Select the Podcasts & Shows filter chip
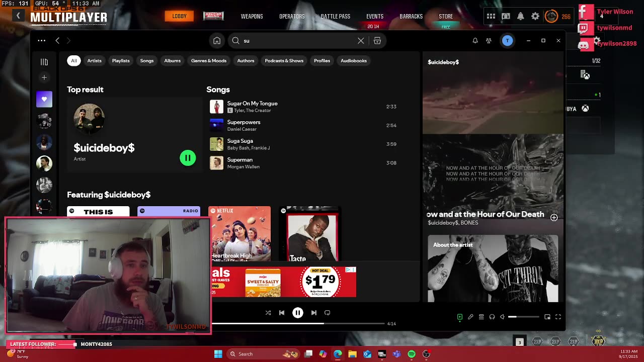The image size is (644, 362). click(284, 61)
